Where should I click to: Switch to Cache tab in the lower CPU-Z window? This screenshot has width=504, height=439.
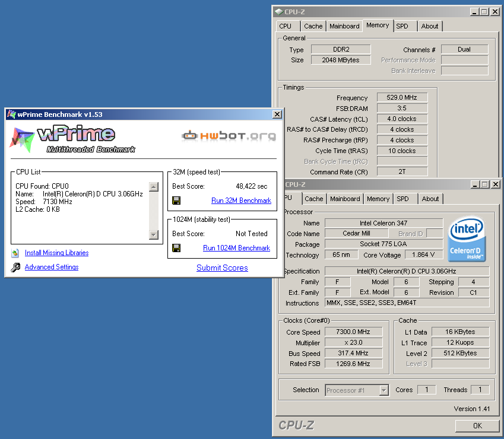313,199
